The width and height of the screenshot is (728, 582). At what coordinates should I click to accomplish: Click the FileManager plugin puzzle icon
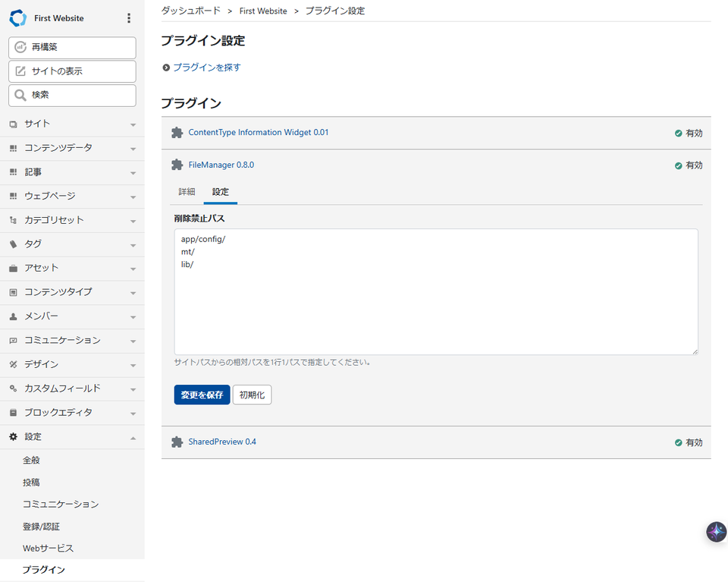[x=177, y=165]
